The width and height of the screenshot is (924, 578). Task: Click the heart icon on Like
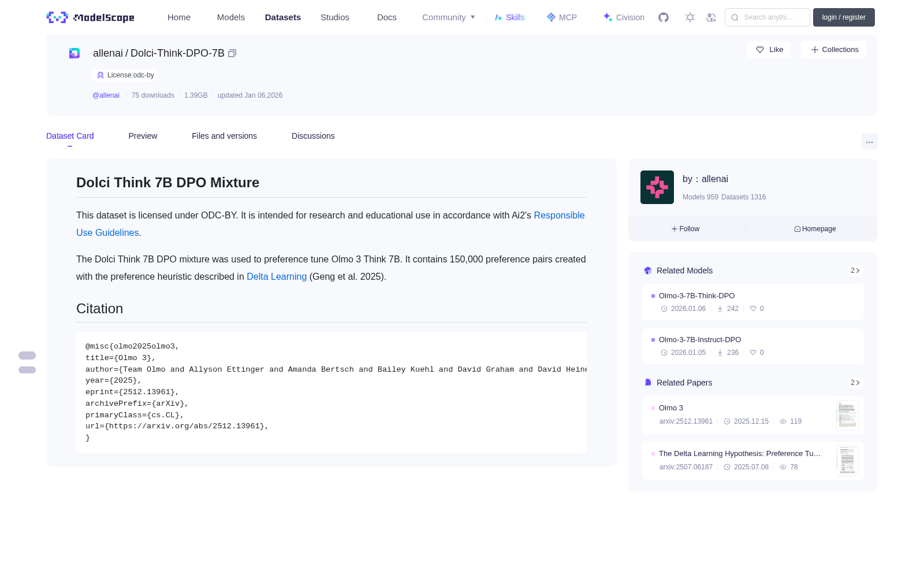point(760,50)
